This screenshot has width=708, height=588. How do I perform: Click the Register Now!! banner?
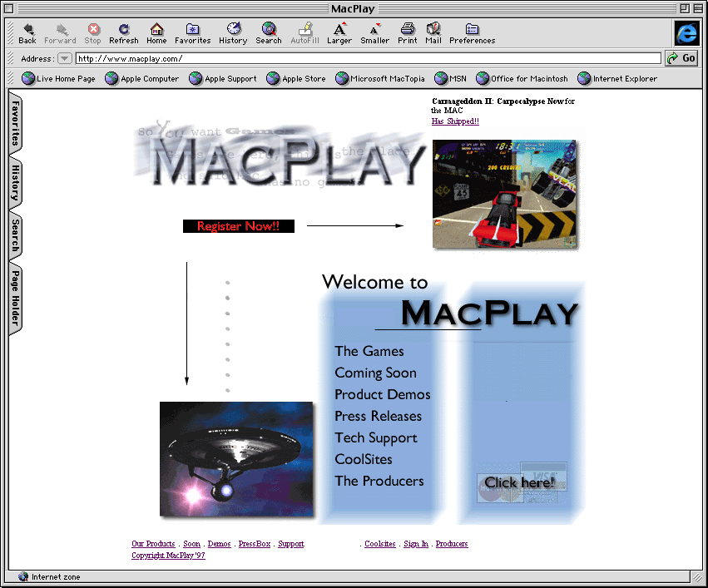coord(239,226)
